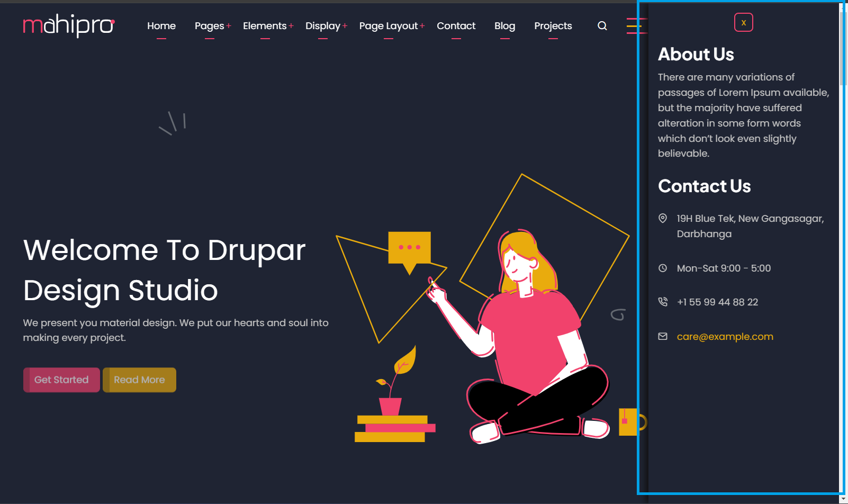Expand the Page Layout menu

coord(392,26)
